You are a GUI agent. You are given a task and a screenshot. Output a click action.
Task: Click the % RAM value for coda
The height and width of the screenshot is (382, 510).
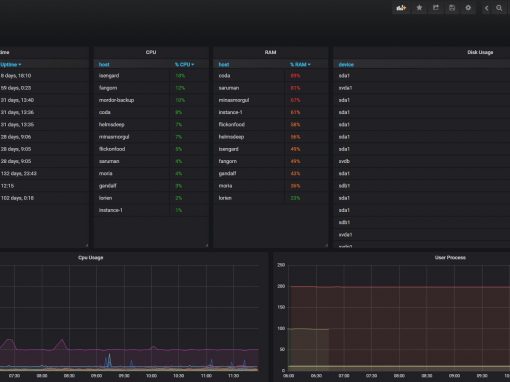(x=295, y=76)
